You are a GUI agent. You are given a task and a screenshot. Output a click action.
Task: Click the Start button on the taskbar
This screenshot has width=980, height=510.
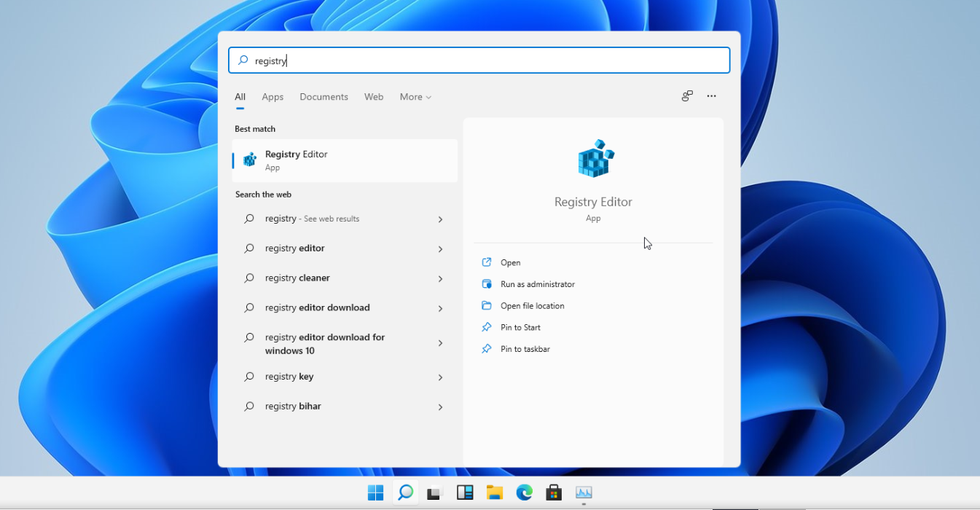tap(375, 493)
